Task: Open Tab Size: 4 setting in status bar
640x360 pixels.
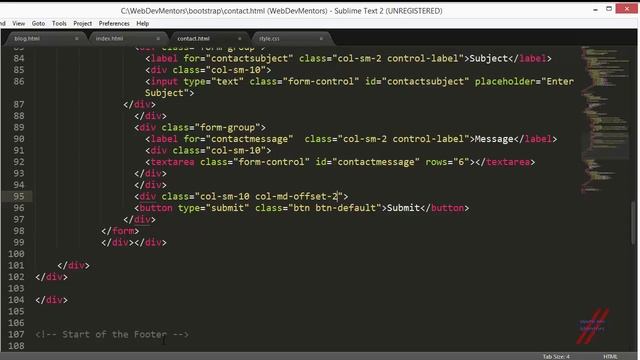Action: point(556,356)
